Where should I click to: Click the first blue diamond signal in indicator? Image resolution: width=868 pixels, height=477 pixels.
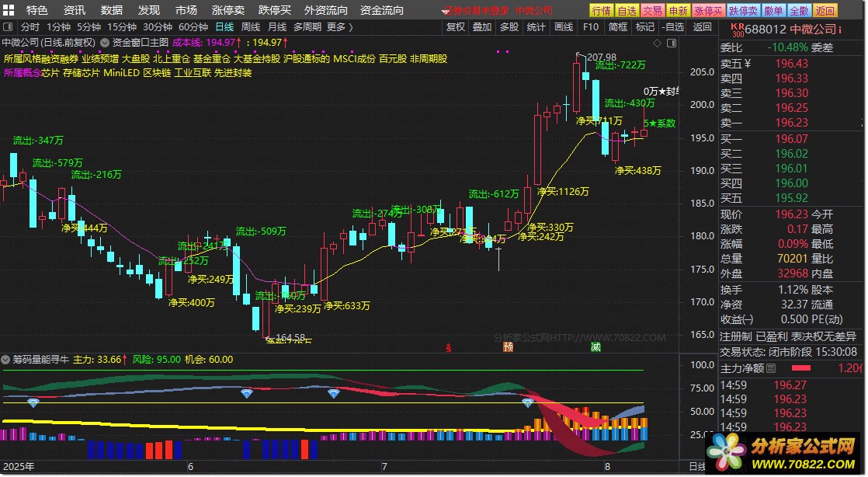click(x=33, y=402)
